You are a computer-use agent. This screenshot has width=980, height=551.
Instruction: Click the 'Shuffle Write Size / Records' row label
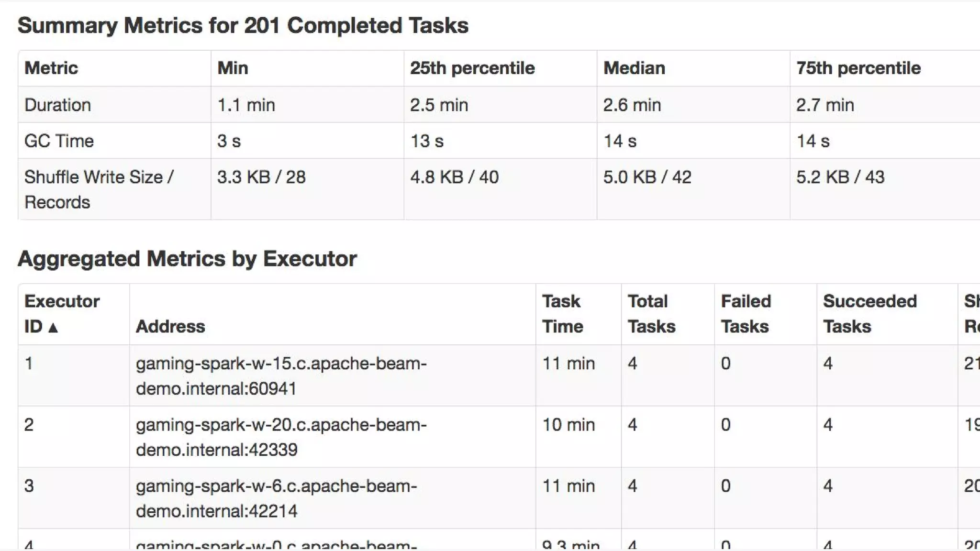click(x=99, y=189)
